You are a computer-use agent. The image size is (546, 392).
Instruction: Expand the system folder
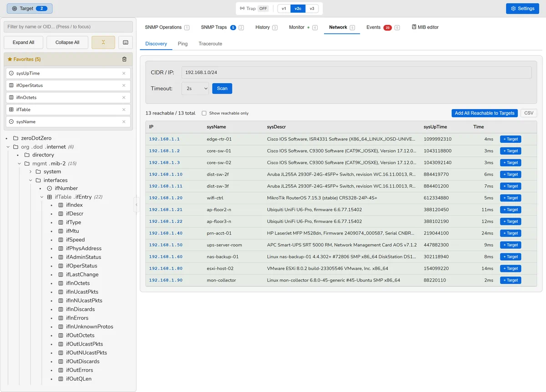(x=30, y=172)
